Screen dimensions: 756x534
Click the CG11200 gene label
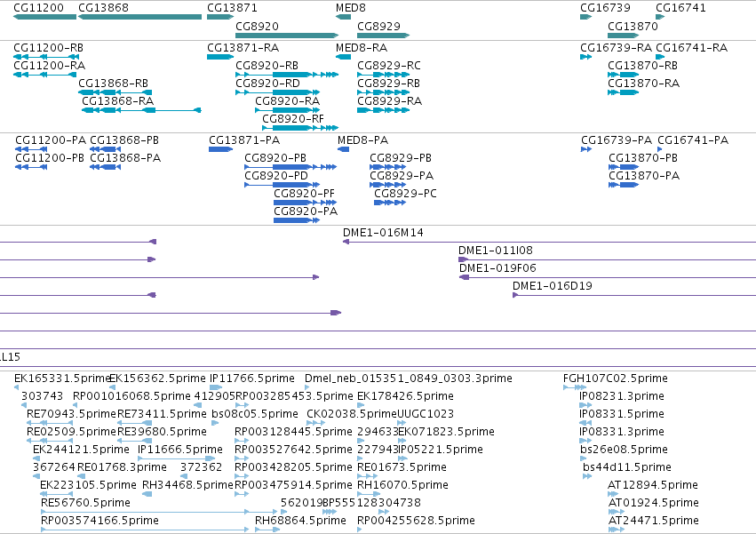pos(38,8)
